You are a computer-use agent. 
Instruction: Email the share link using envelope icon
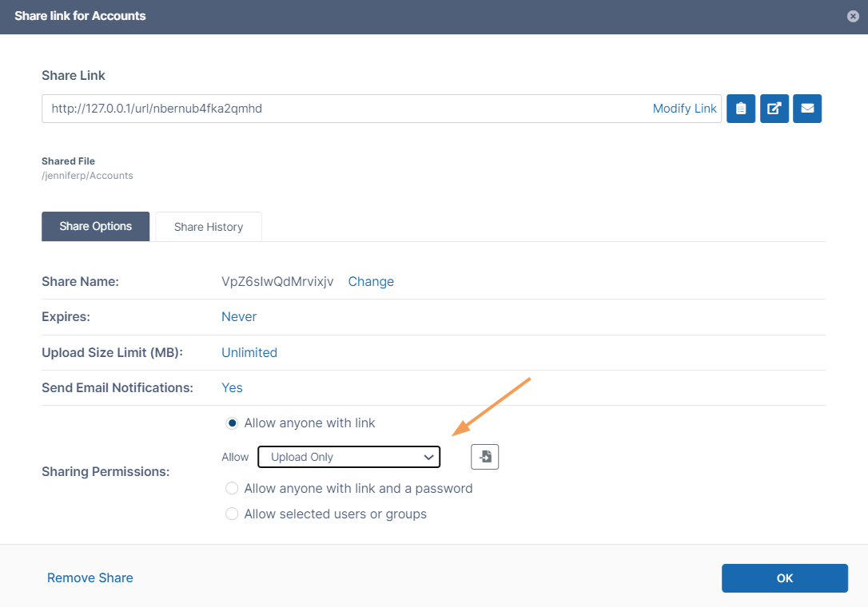click(807, 109)
